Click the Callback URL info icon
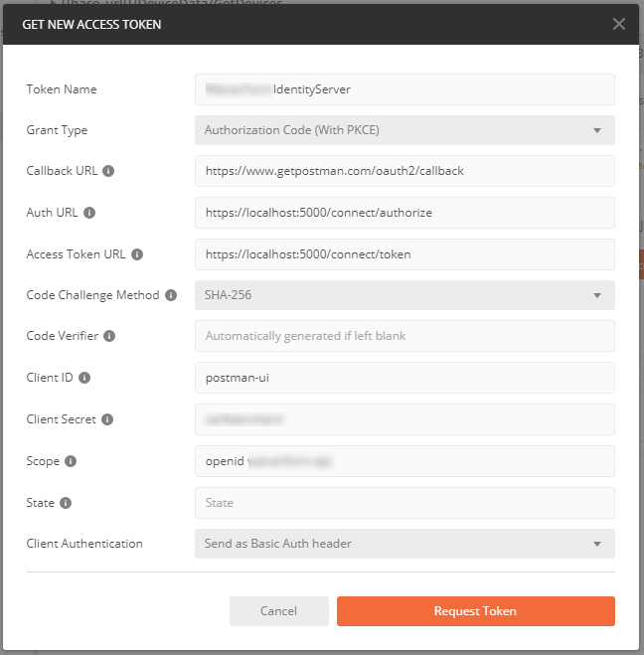Viewport: 644px width, 655px height. [x=108, y=171]
